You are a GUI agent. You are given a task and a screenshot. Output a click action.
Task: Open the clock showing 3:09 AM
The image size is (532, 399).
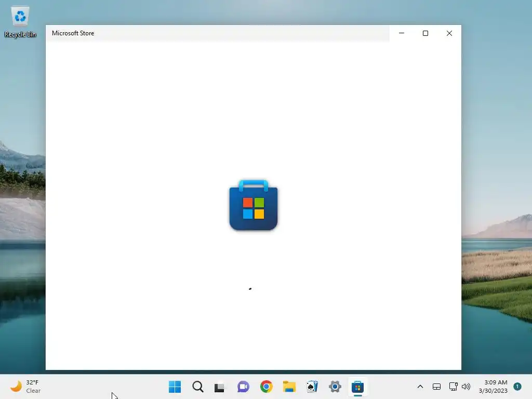point(493,387)
